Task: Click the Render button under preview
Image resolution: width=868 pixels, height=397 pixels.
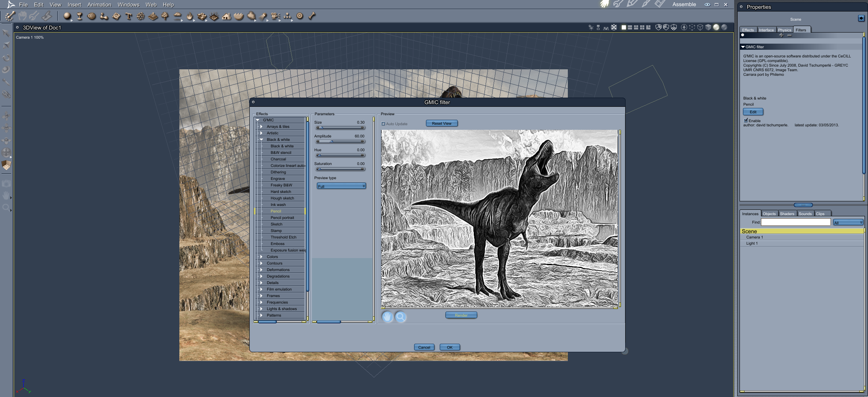Action: point(461,315)
